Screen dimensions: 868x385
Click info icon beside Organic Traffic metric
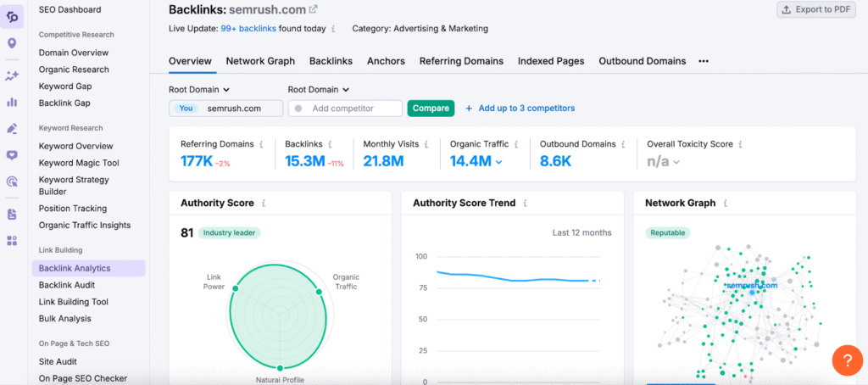[516, 144]
